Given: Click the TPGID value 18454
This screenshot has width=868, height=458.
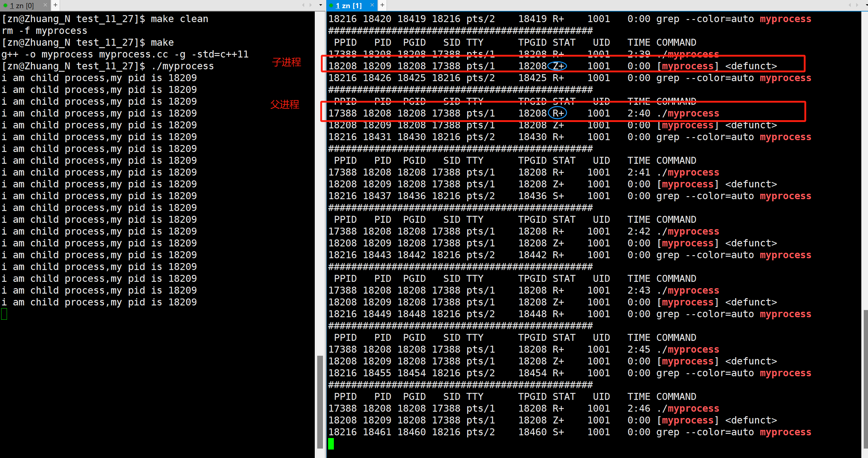Looking at the screenshot, I should pos(532,373).
